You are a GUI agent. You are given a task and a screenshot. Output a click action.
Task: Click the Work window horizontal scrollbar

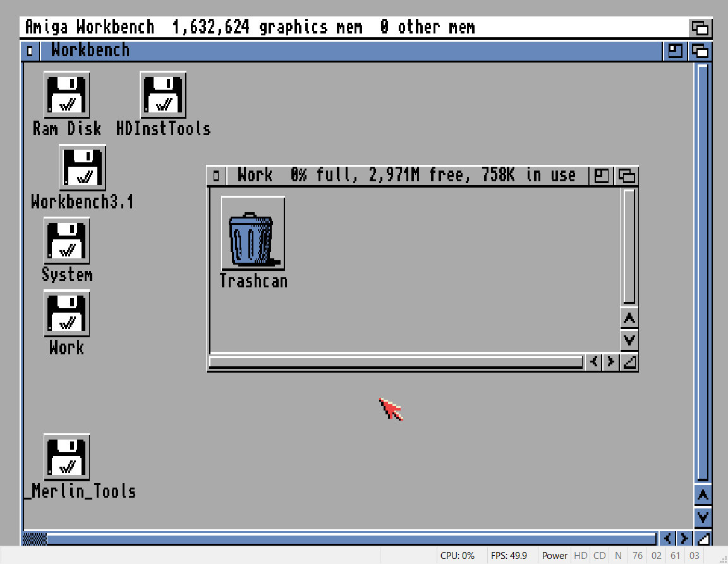[x=396, y=362]
